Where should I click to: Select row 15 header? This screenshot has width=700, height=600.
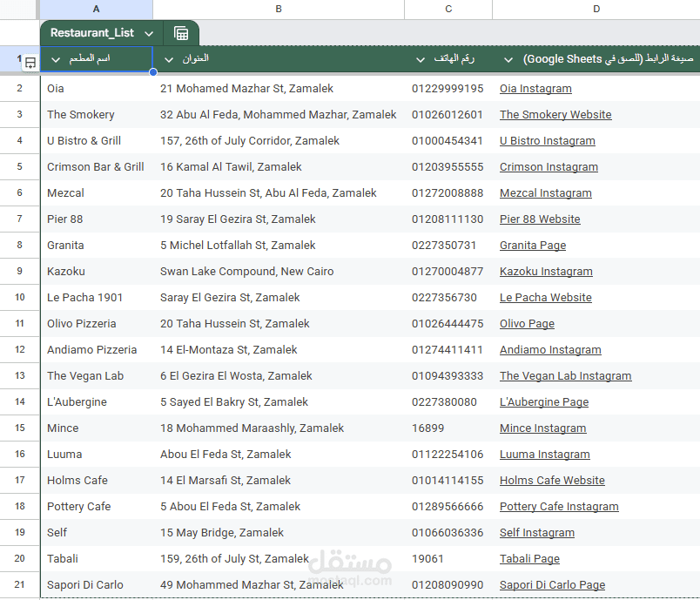pyautogui.click(x=20, y=428)
